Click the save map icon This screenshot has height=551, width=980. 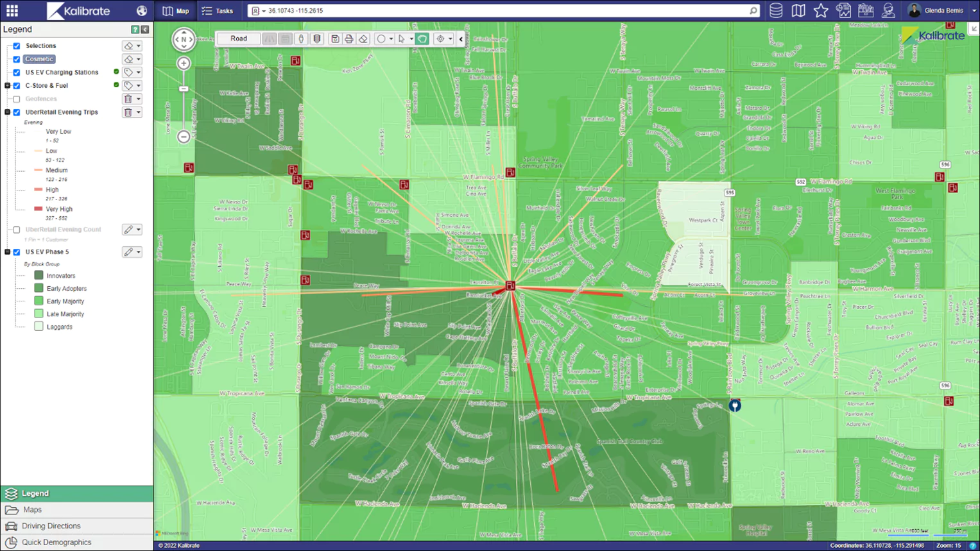click(335, 39)
